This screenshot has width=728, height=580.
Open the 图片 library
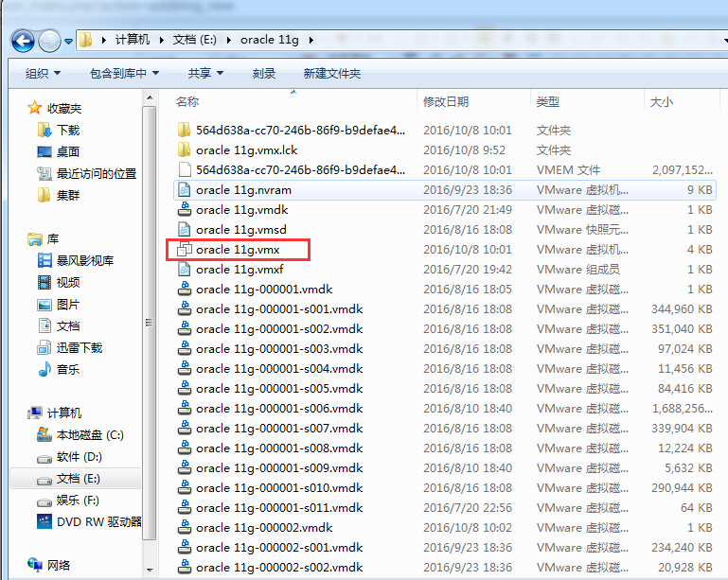[x=68, y=305]
